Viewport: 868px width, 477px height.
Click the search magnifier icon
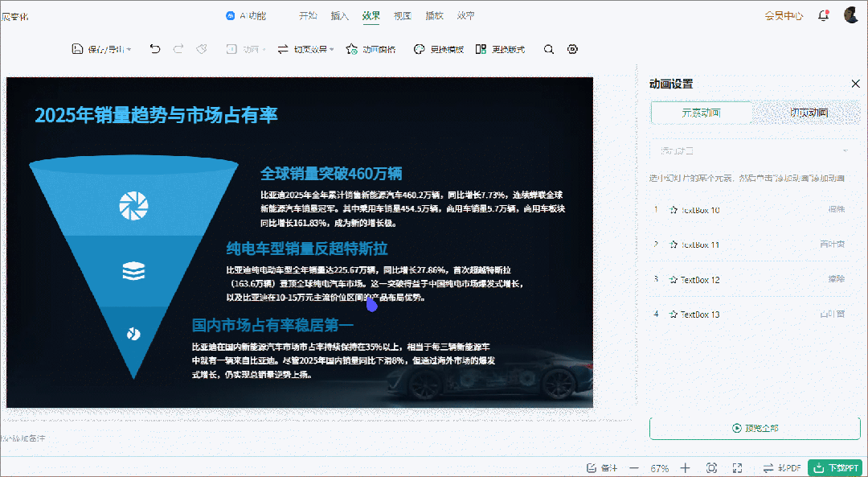549,49
